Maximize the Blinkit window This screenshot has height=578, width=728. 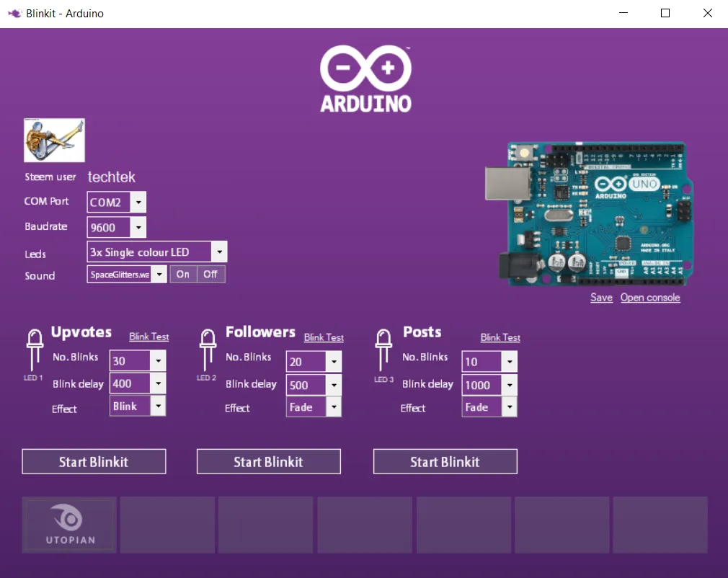point(665,13)
